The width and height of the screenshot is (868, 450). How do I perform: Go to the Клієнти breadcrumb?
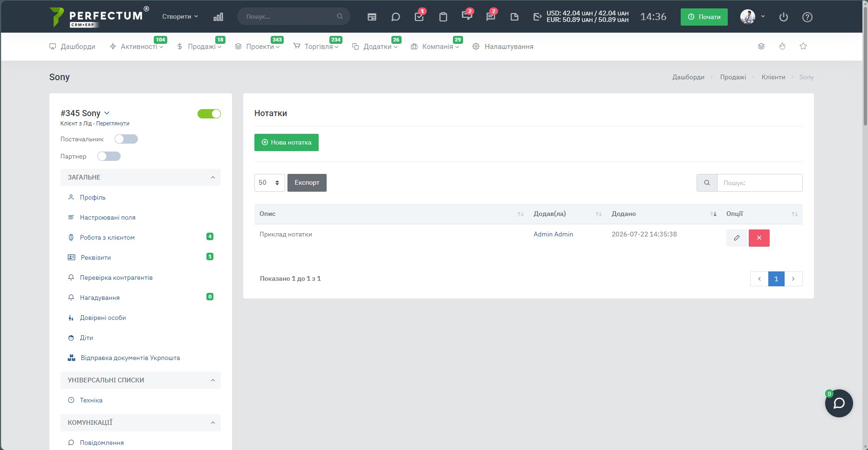773,77
